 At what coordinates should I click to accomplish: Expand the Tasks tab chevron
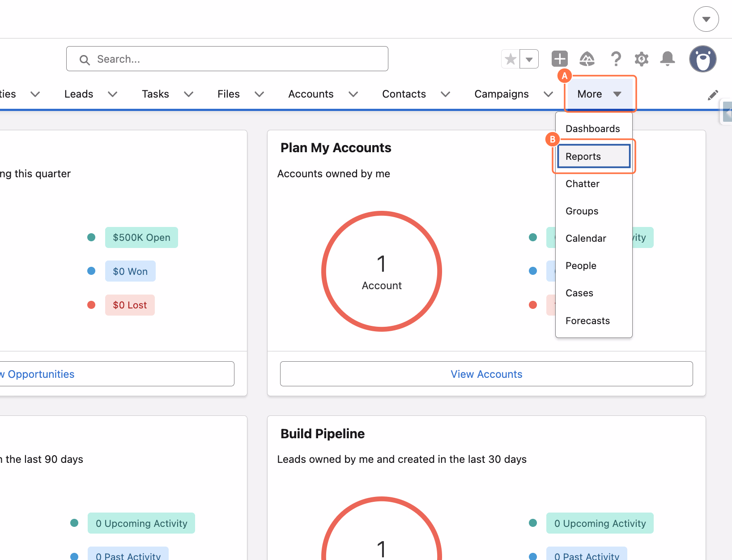tap(189, 94)
